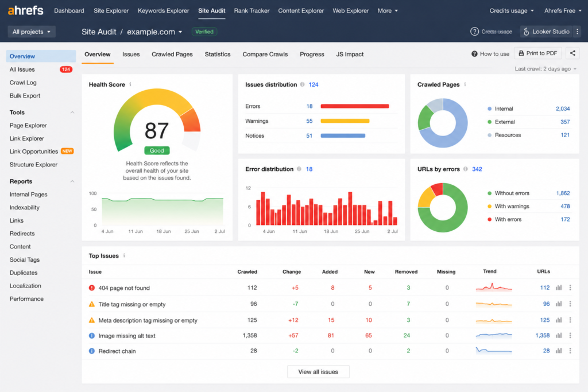Click the share icon next to Print to PDF

point(572,53)
